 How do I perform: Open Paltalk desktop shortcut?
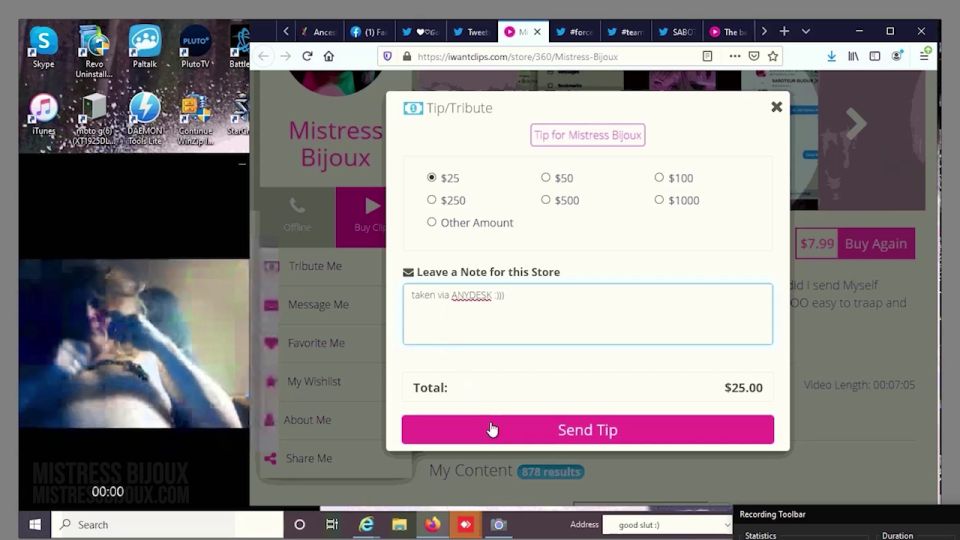click(144, 47)
